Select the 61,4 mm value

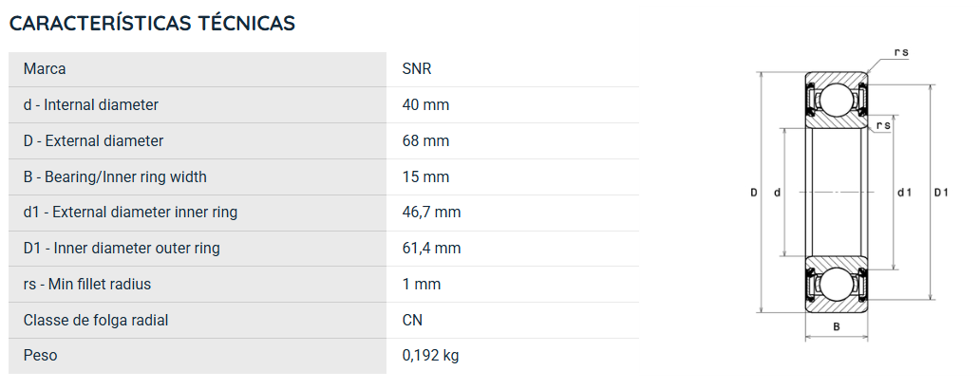(431, 249)
